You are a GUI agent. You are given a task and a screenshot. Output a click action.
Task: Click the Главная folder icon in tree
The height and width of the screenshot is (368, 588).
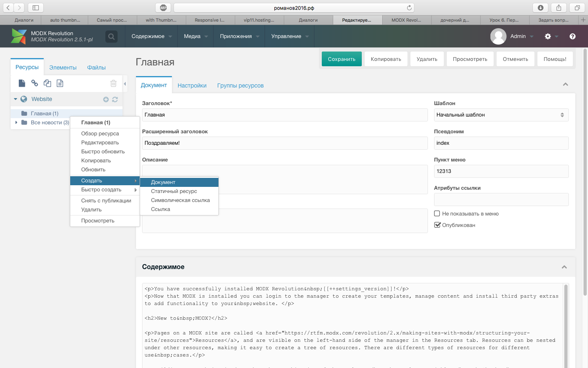click(x=24, y=113)
